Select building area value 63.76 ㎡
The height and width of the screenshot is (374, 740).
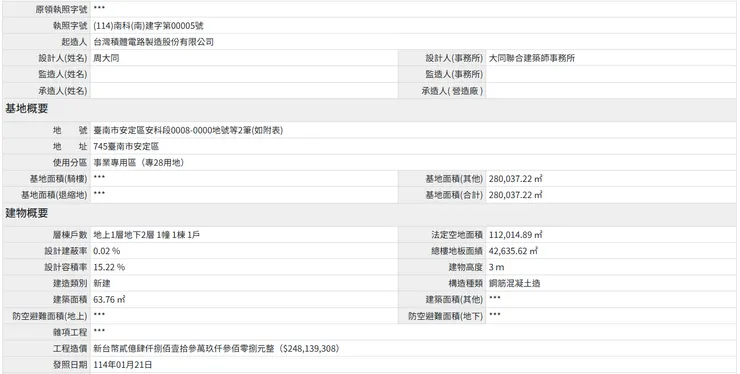(109, 299)
